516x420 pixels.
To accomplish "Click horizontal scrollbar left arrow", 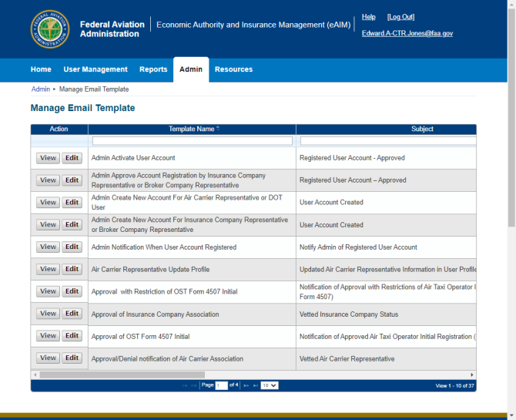I will pyautogui.click(x=35, y=375).
